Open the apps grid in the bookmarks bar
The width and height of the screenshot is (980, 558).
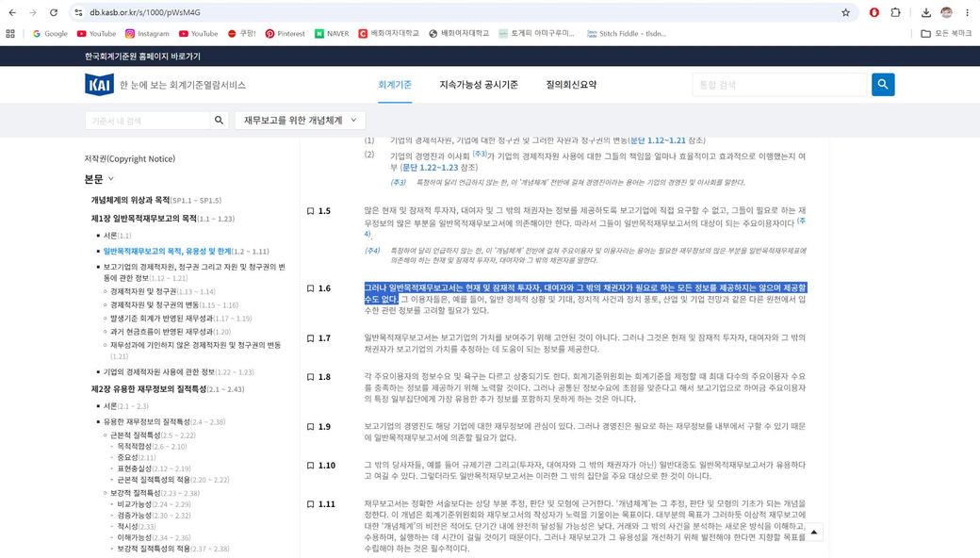10,34
